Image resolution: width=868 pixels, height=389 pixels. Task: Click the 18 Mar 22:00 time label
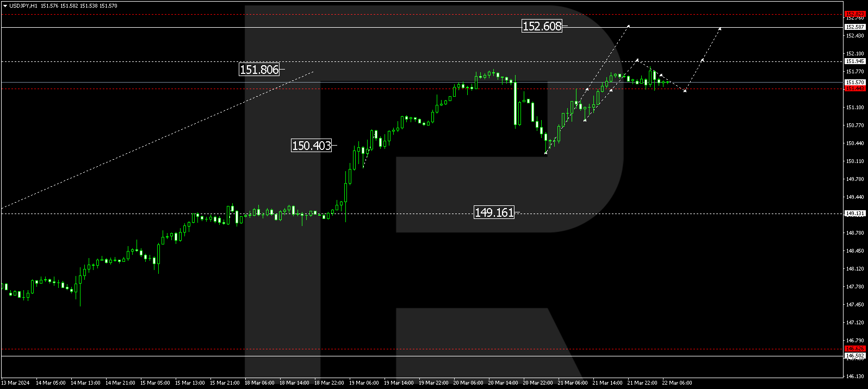329,383
